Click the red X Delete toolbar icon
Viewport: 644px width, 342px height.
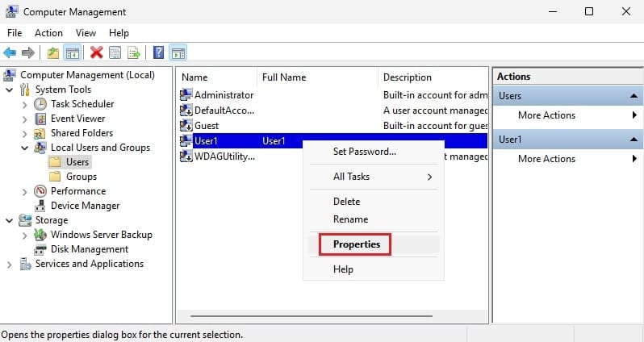click(x=97, y=52)
